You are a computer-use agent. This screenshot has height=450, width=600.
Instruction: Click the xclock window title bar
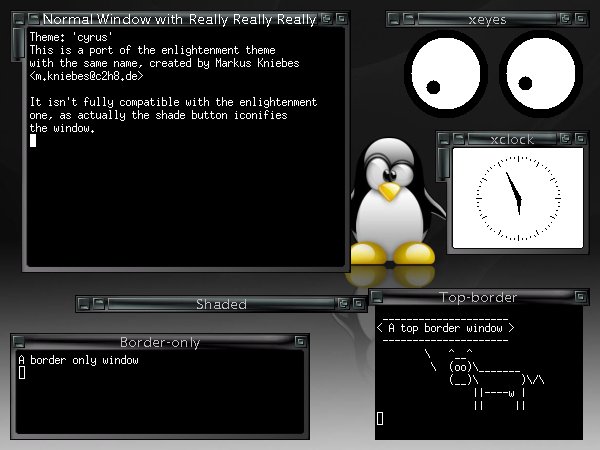click(512, 139)
